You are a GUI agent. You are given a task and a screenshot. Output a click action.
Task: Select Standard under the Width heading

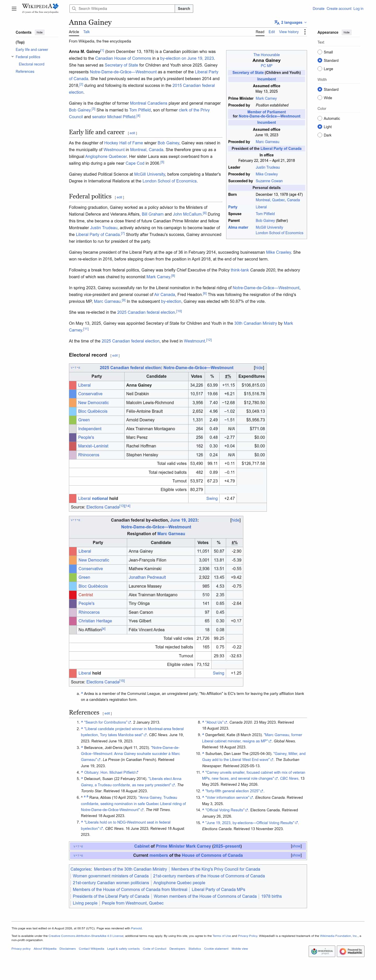[x=320, y=89]
